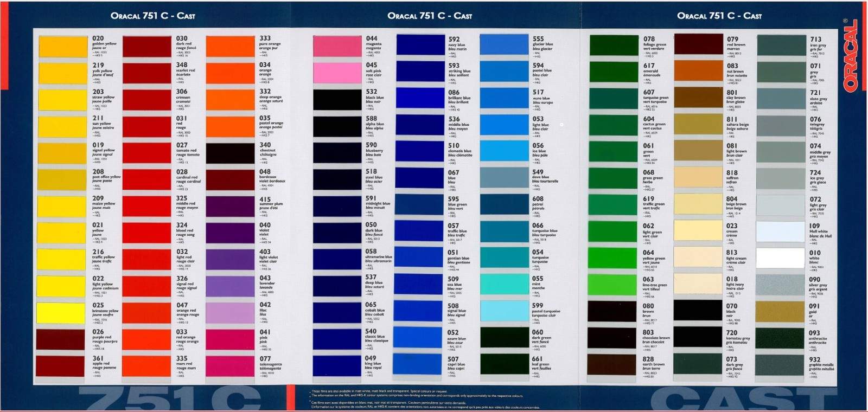Choose the 010 white color swatch
The width and height of the screenshot is (868, 412).
click(x=781, y=259)
